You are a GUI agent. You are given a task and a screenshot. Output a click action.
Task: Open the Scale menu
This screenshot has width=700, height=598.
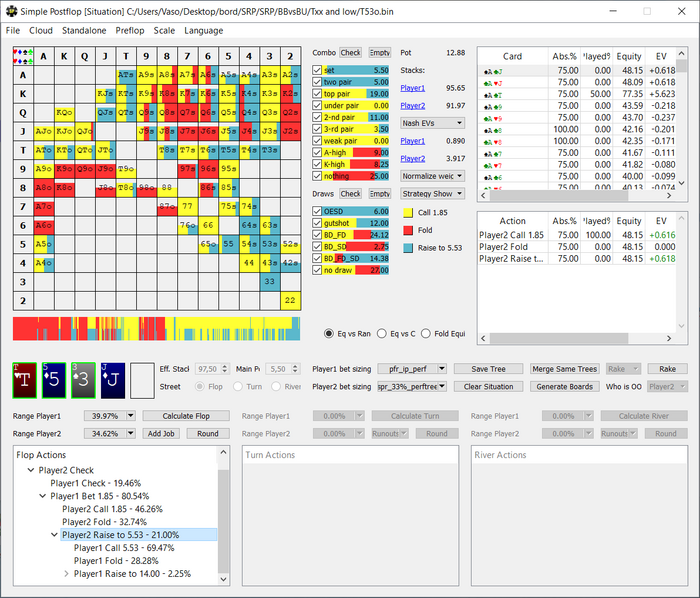(164, 30)
